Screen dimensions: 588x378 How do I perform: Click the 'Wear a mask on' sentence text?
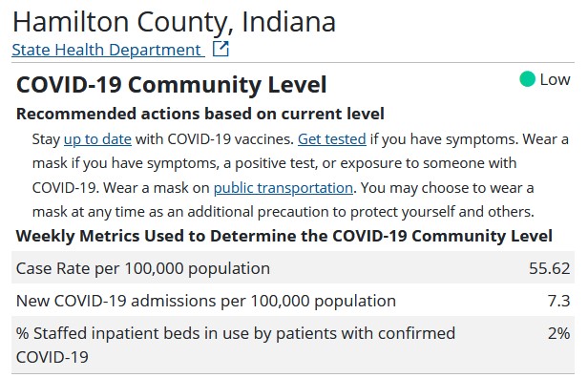[157, 187]
